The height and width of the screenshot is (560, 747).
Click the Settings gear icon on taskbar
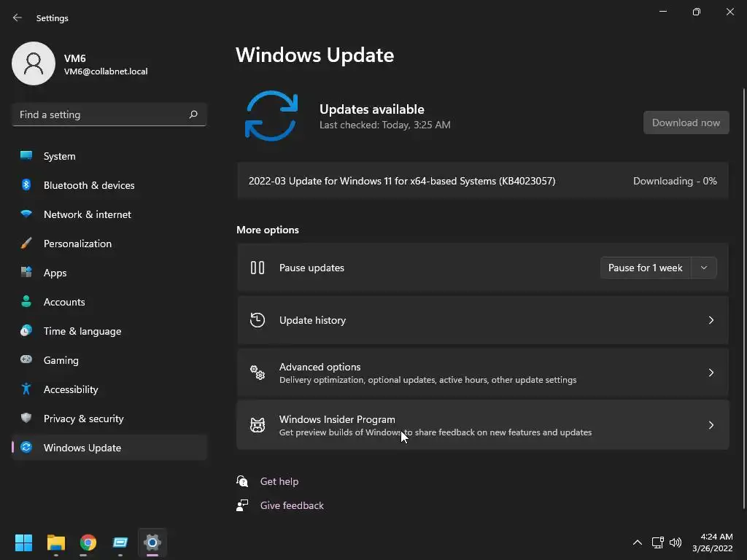(x=152, y=542)
